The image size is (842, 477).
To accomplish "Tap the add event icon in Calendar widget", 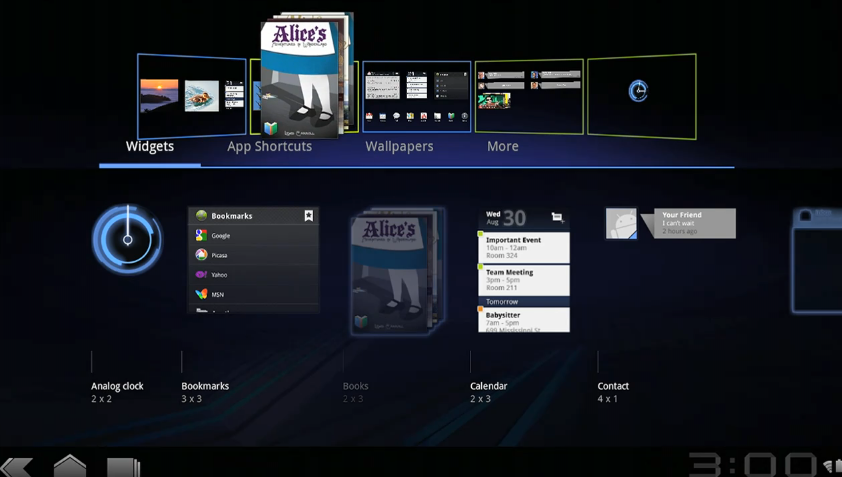I will pyautogui.click(x=557, y=217).
